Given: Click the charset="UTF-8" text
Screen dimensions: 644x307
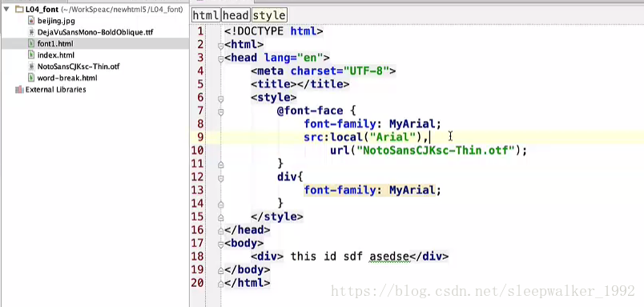Looking at the screenshot, I should pos(340,71).
